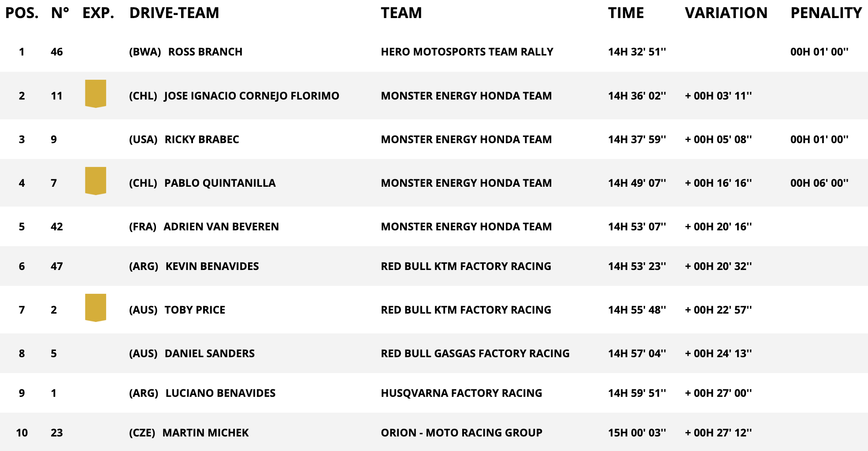Image resolution: width=868 pixels, height=451 pixels.
Task: Click on Kevin Benavides' name
Action: [212, 266]
